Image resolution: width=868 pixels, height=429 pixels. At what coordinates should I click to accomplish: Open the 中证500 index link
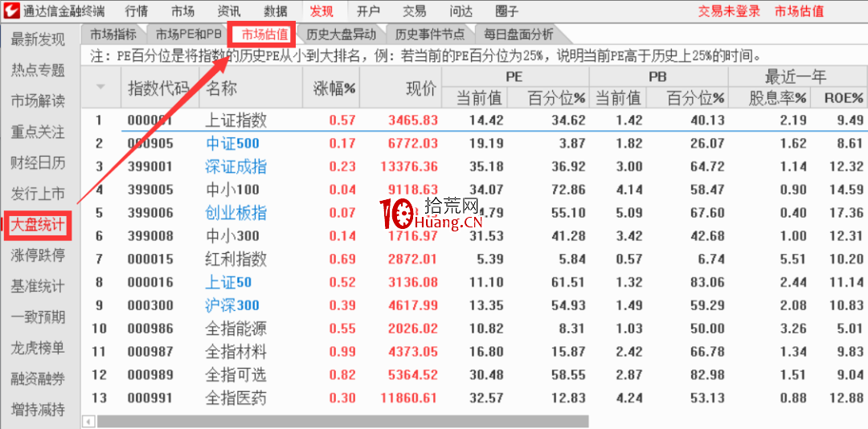coord(232,143)
